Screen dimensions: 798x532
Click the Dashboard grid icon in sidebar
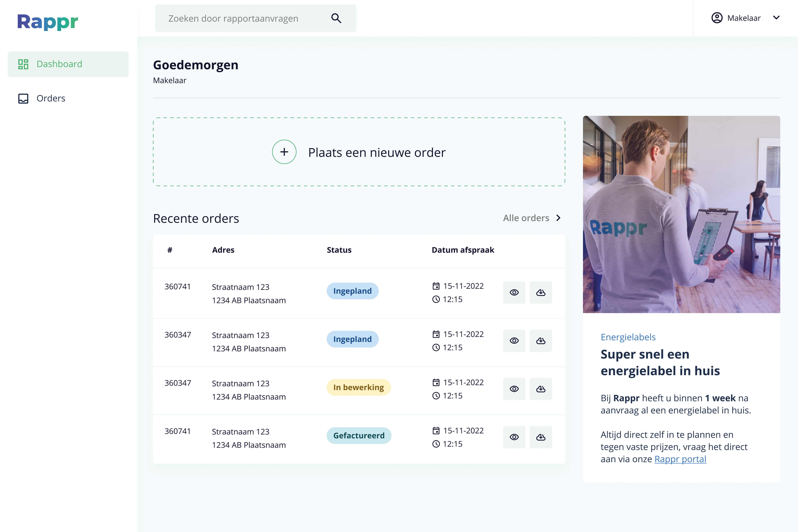coord(23,64)
